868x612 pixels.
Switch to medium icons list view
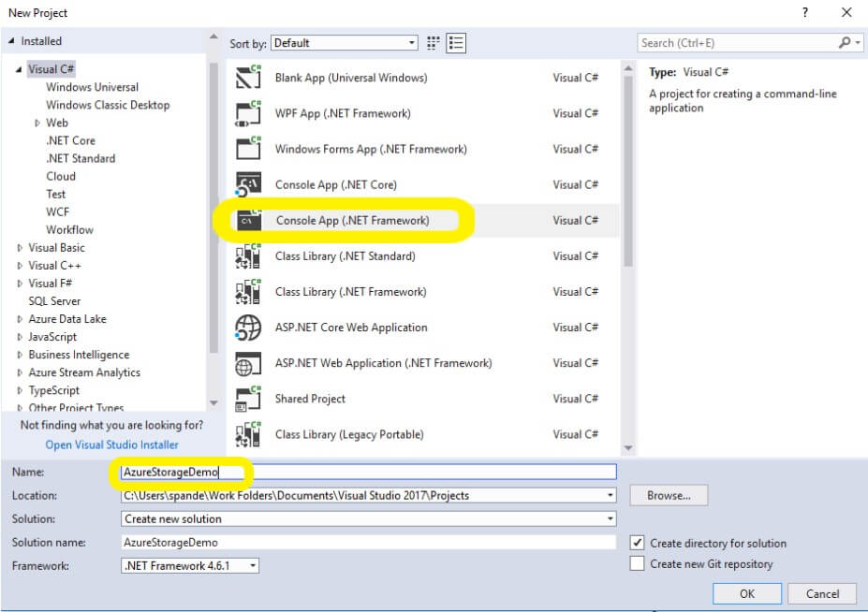[456, 43]
